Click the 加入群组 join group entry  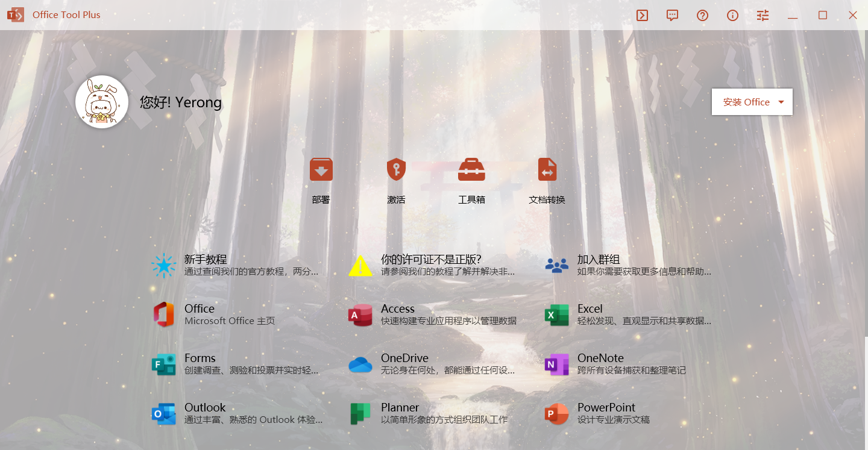[x=628, y=265]
